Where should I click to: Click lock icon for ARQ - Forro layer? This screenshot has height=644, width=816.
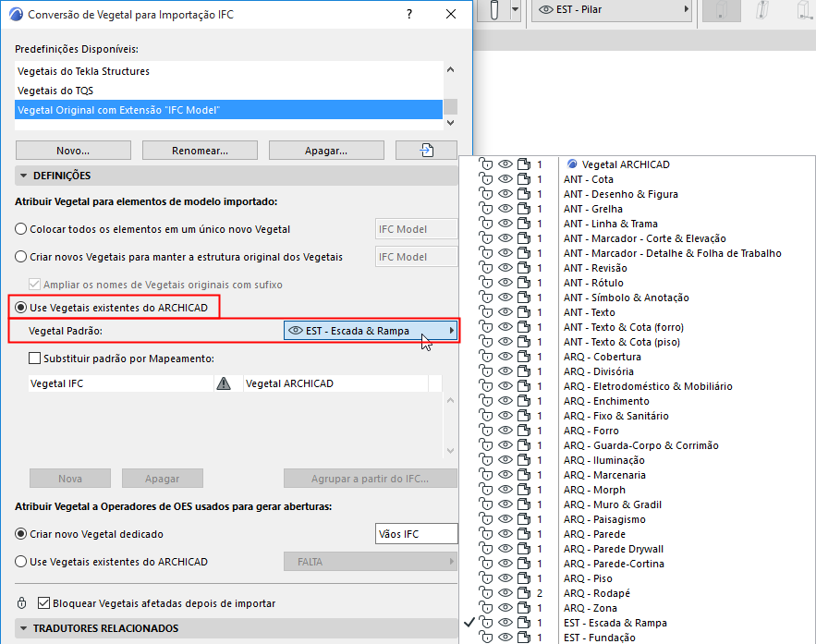pos(485,431)
